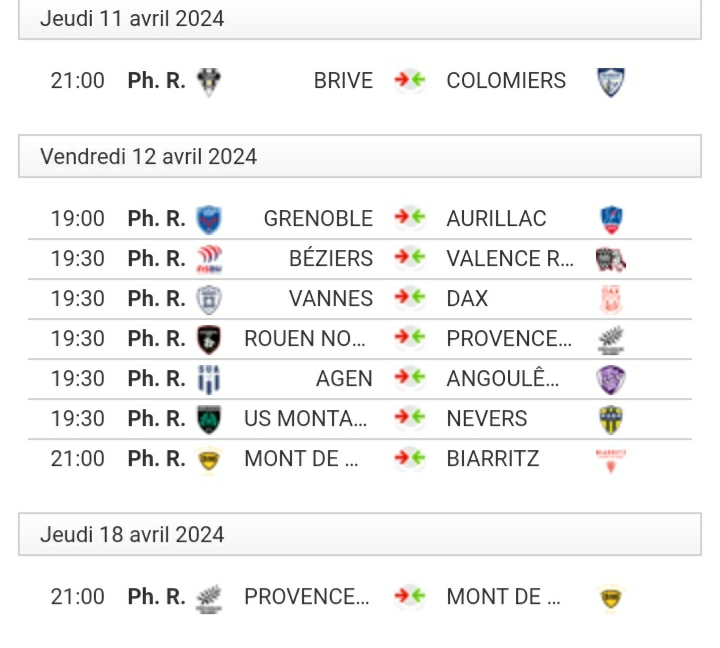Screen dimensions: 720x648
Task: Click the Agen striped crest icon
Action: pyautogui.click(x=209, y=380)
